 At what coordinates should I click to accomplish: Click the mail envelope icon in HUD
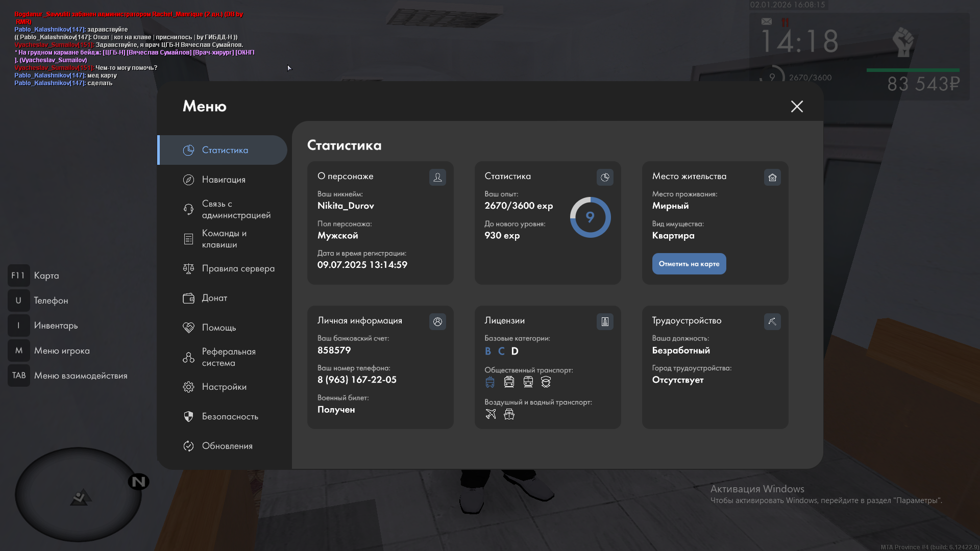[x=767, y=21]
